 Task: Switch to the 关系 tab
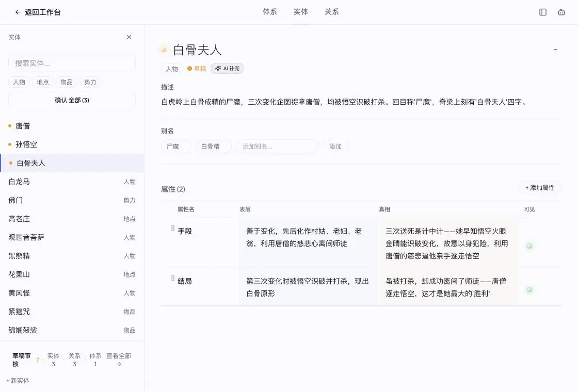(332, 12)
